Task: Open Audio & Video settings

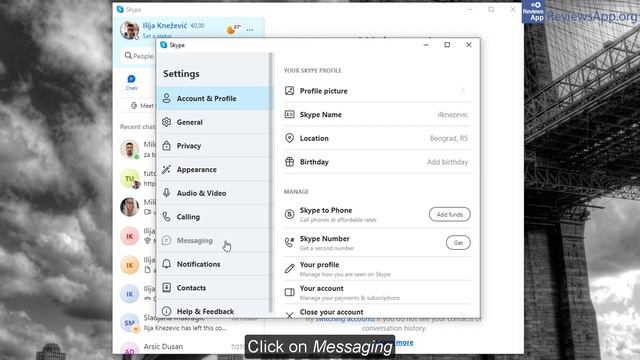Action: (214, 193)
